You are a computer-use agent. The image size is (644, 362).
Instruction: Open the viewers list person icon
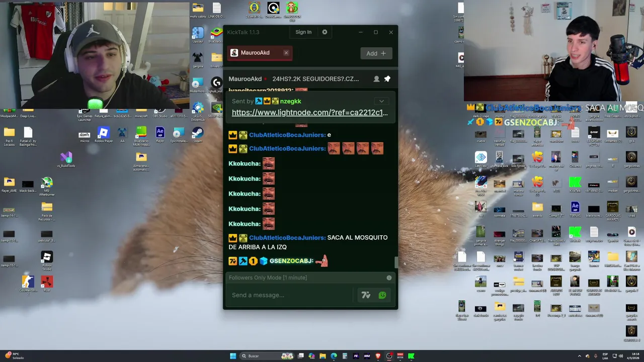[376, 79]
